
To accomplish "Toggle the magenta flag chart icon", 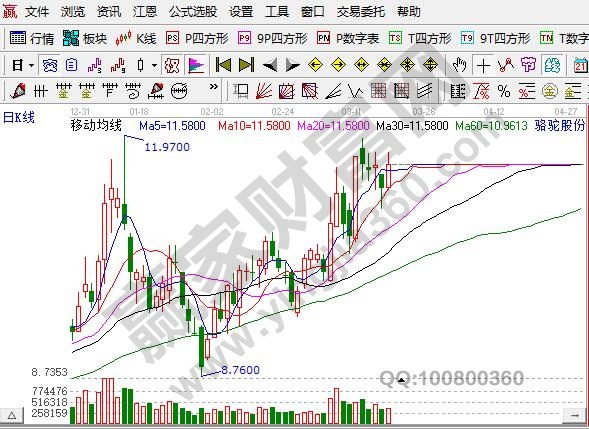I will (x=196, y=65).
